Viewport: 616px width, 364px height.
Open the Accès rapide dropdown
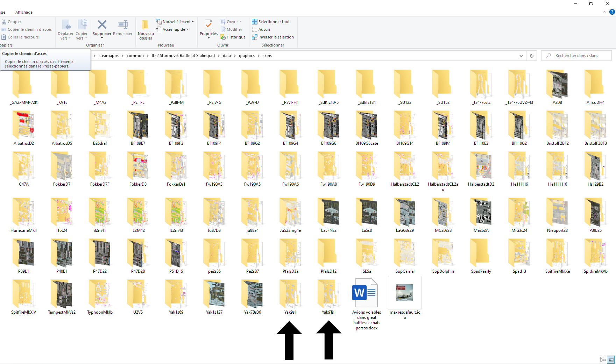tap(172, 29)
